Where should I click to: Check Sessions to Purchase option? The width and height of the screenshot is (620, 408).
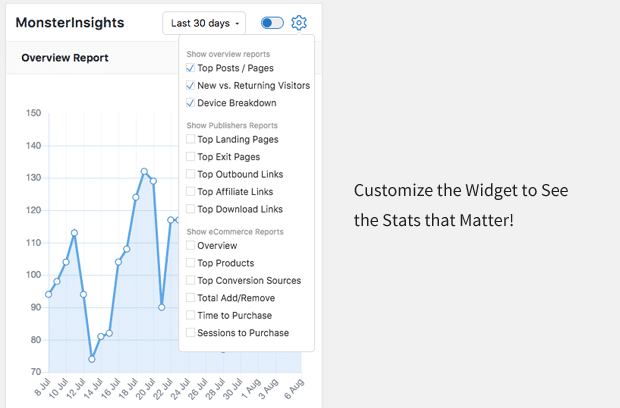coord(190,332)
